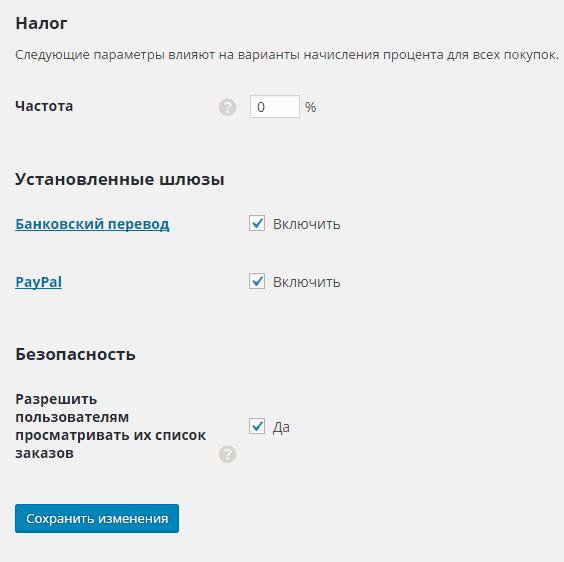Click the value 0 in the rate field
Screen dimensions: 564x562
tap(261, 107)
